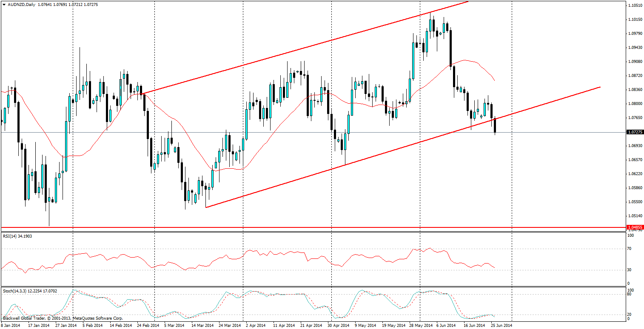Click the 28 May 2014 date label
Image resolution: width=644 pixels, height=329 pixels.
[421, 326]
